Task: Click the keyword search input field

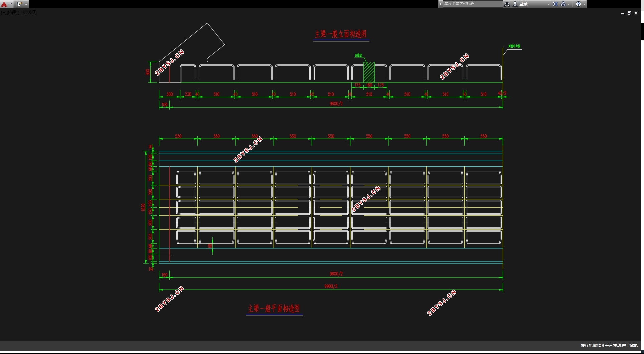Action: point(472,4)
